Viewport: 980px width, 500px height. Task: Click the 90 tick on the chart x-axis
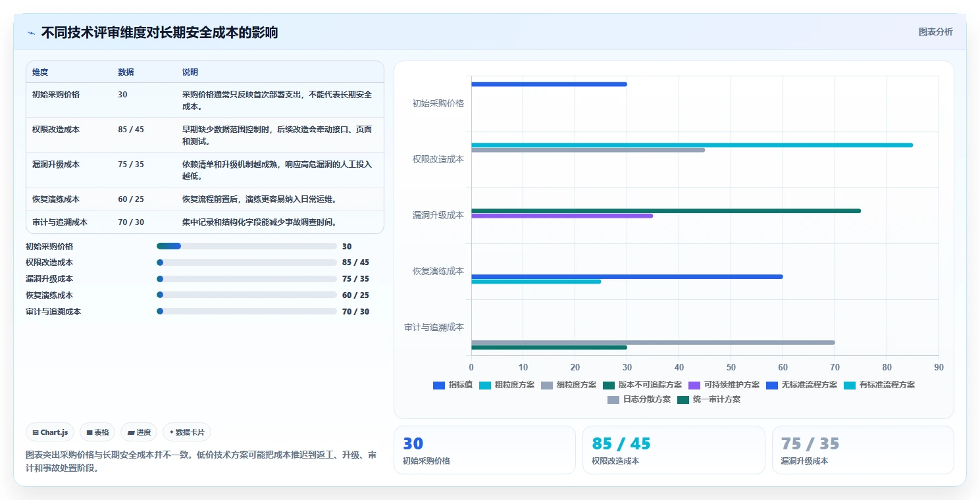coord(939,367)
